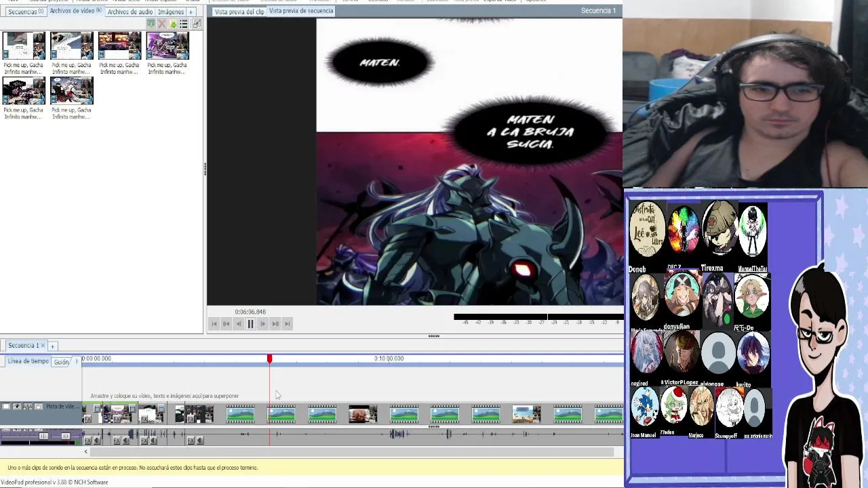Image resolution: width=868 pixels, height=488 pixels.
Task: Click the red X delete icon in bin
Action: tap(161, 24)
